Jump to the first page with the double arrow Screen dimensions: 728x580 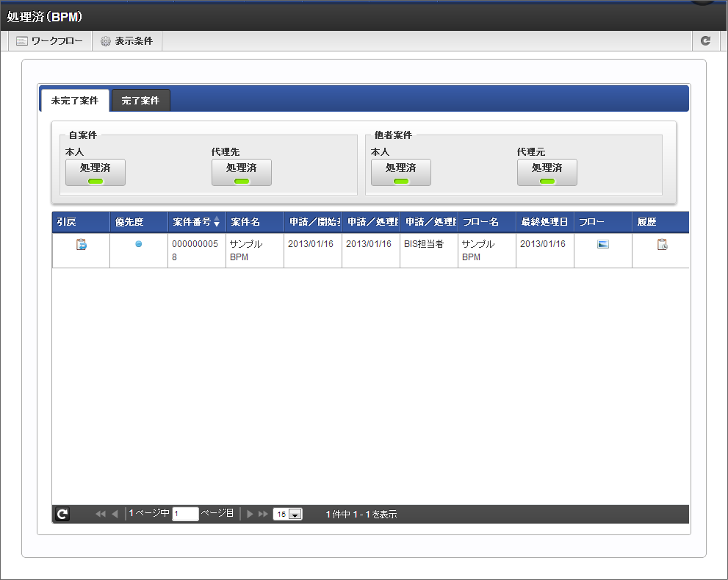(x=101, y=515)
